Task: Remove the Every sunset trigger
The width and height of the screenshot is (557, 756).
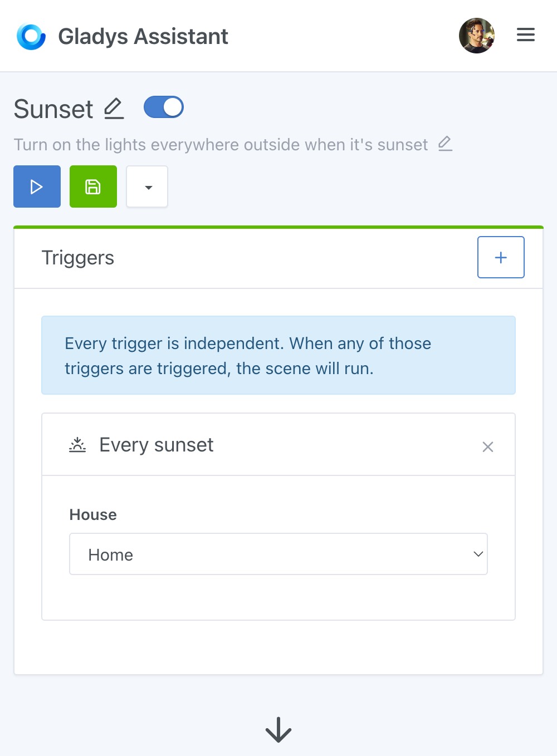Action: [x=488, y=446]
